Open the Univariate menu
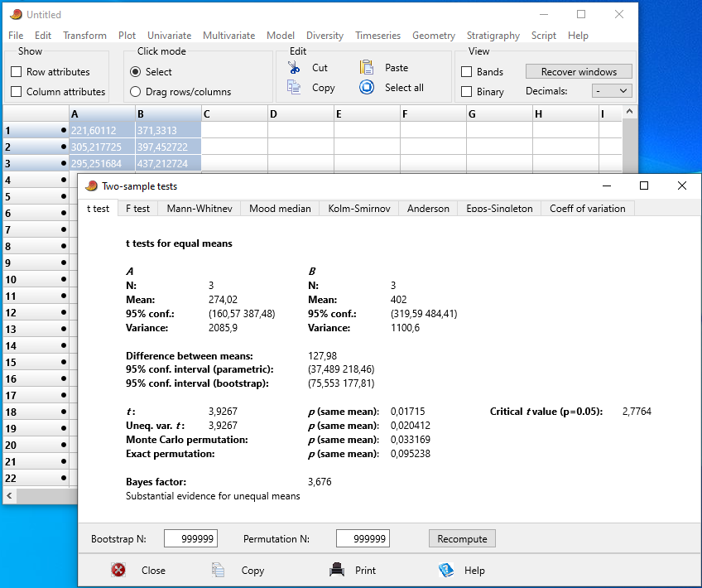The height and width of the screenshot is (588, 702). click(x=169, y=36)
